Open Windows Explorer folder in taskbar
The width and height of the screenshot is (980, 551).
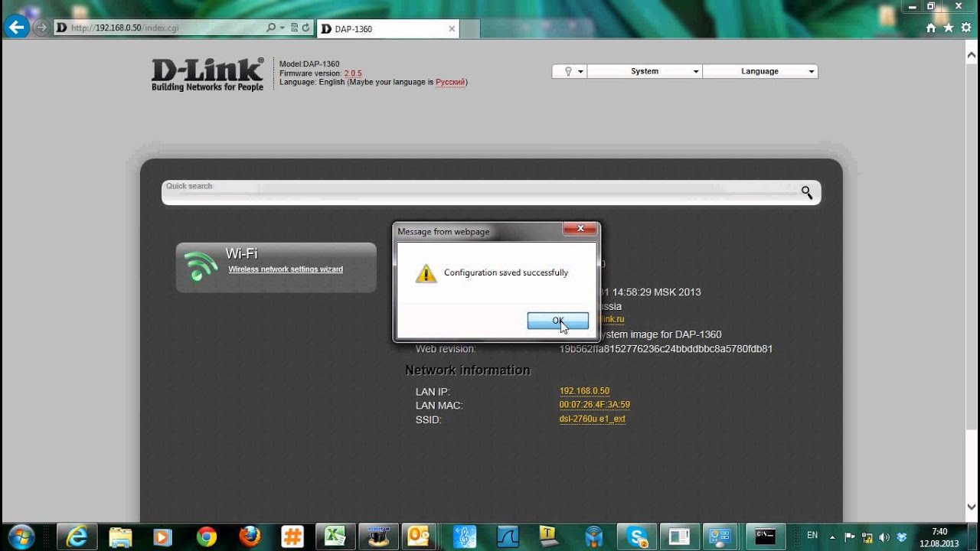[120, 536]
